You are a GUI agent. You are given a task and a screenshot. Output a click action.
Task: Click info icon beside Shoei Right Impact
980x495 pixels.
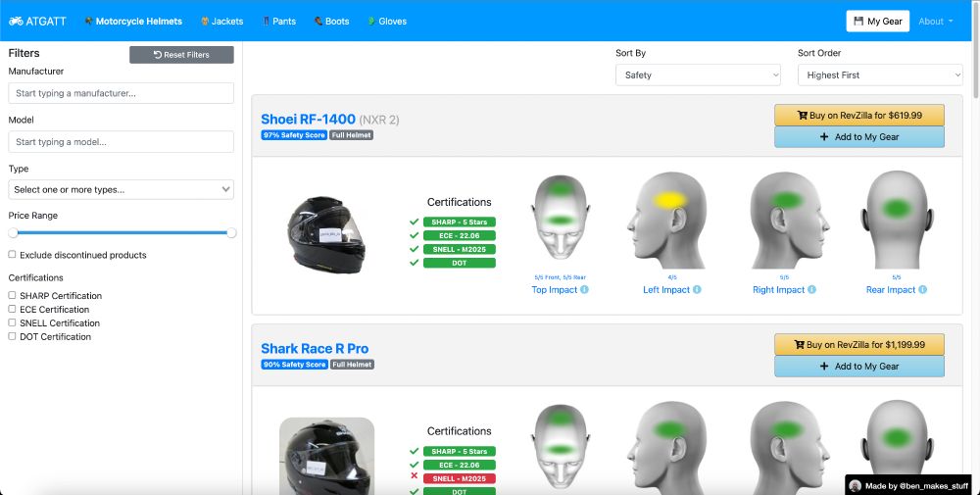click(811, 289)
